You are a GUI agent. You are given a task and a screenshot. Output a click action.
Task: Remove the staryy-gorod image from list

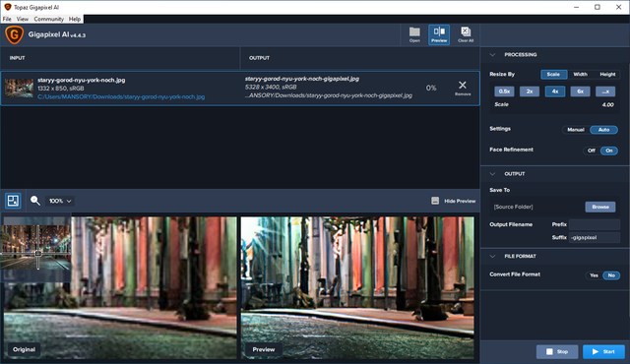463,88
